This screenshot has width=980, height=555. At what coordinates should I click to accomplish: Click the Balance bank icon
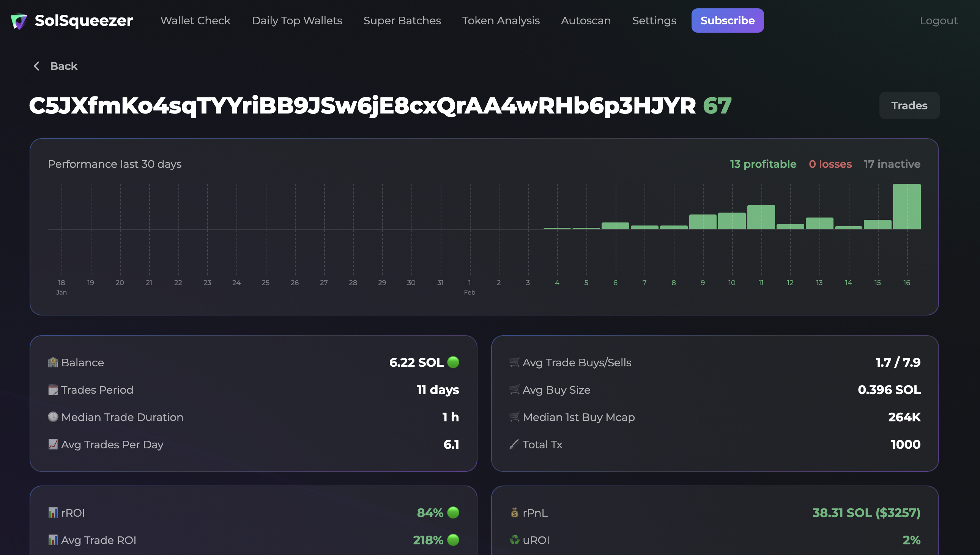pos(54,363)
